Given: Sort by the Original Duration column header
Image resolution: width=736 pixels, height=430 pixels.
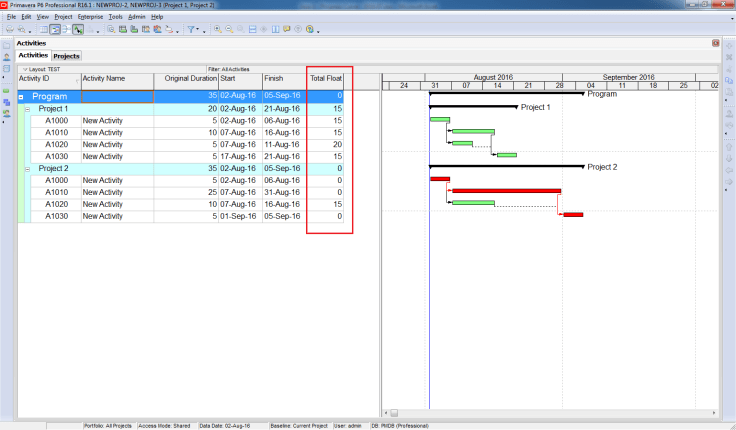Looking at the screenshot, I should (x=186, y=81).
